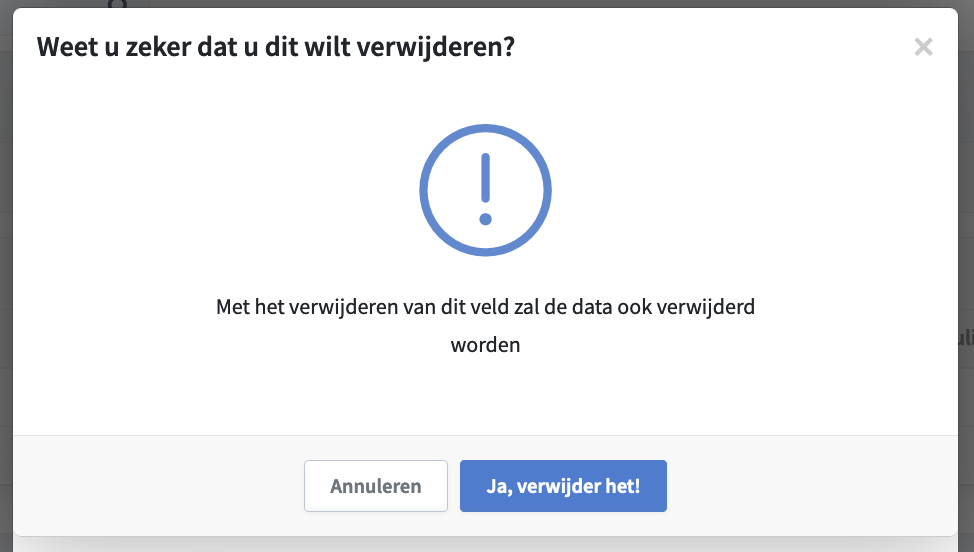Click the gray footer bar right of confirm button
974x552 pixels.
pyautogui.click(x=812, y=486)
